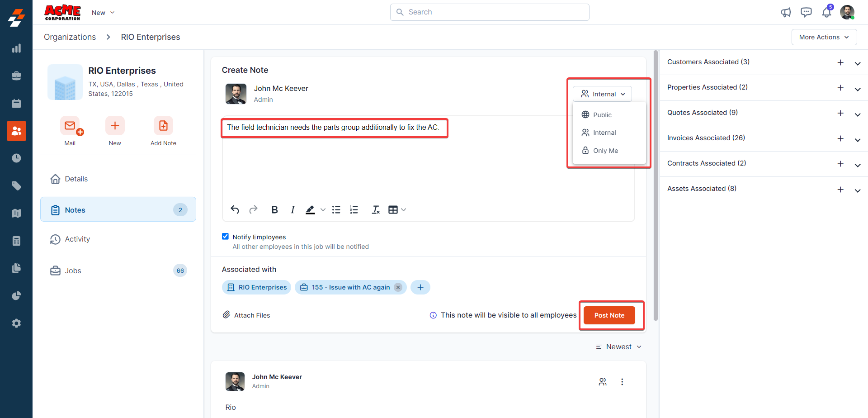Image resolution: width=868 pixels, height=418 pixels.
Task: Open the Newest sort dropdown
Action: (x=618, y=347)
